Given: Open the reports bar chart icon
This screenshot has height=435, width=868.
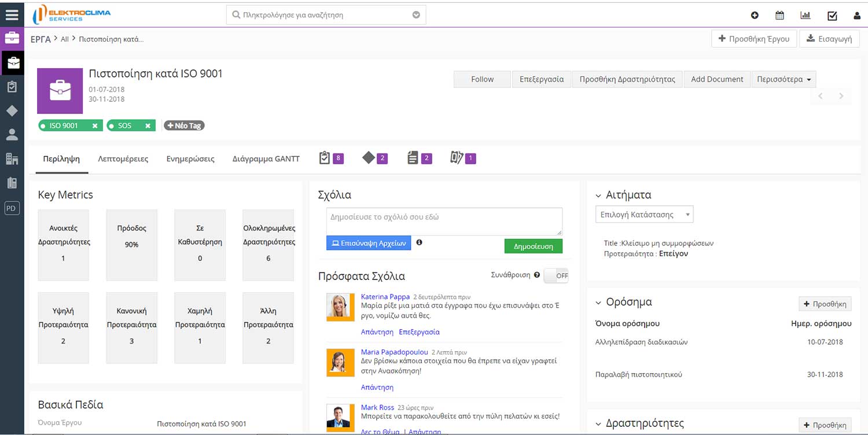Looking at the screenshot, I should tap(805, 16).
